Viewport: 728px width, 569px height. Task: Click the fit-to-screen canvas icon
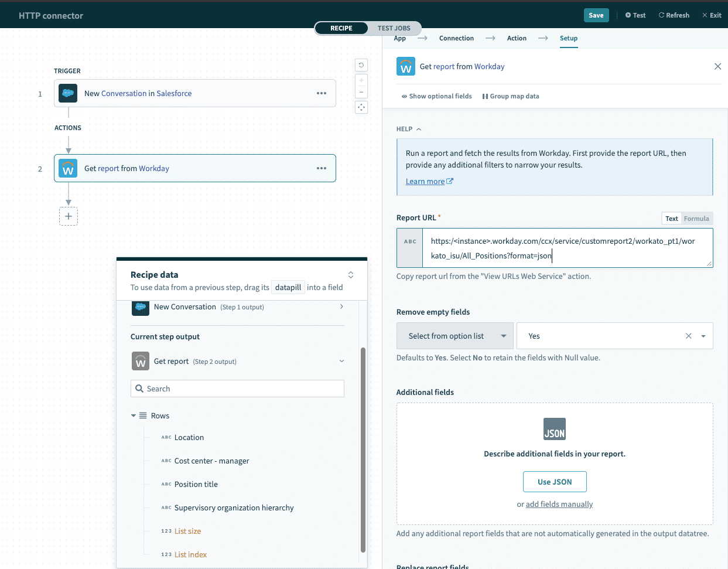(361, 107)
